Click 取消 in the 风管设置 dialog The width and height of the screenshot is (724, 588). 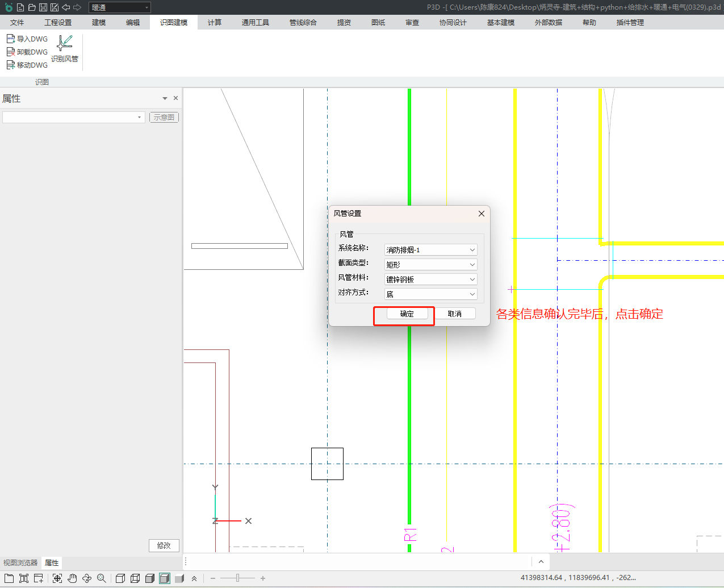(x=455, y=314)
